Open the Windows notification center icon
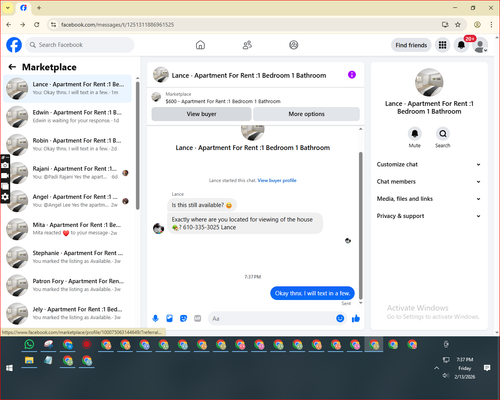500x400 pixels. (487, 368)
